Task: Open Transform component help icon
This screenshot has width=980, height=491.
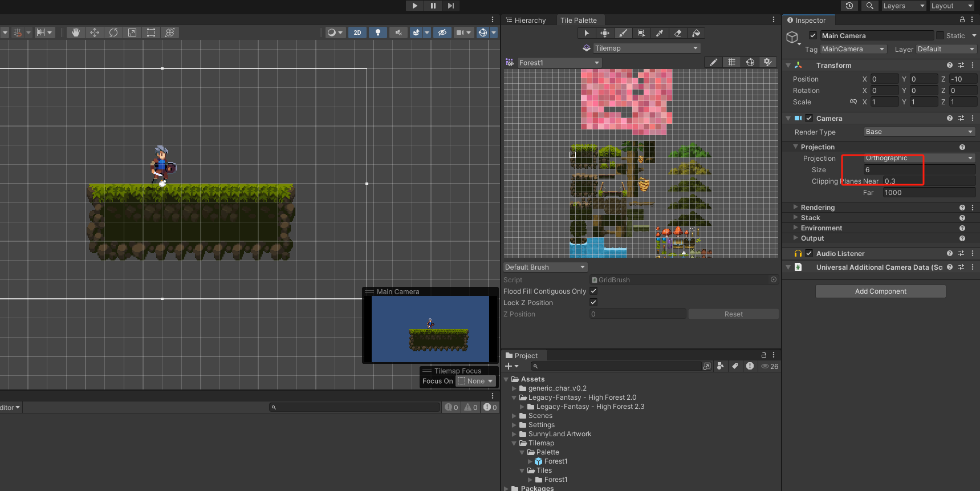Action: 950,65
